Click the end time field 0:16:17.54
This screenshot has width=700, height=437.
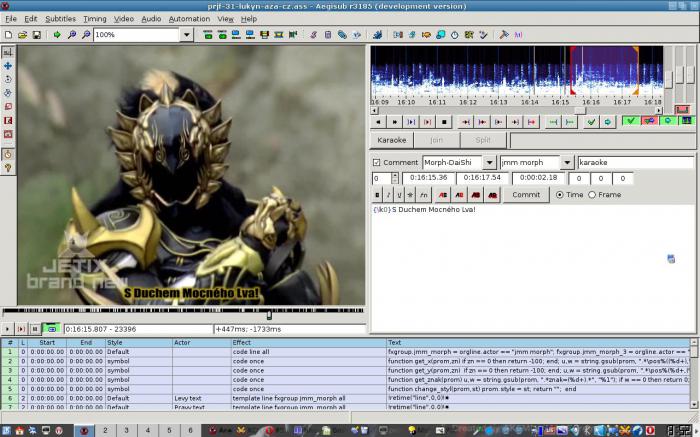click(482, 178)
